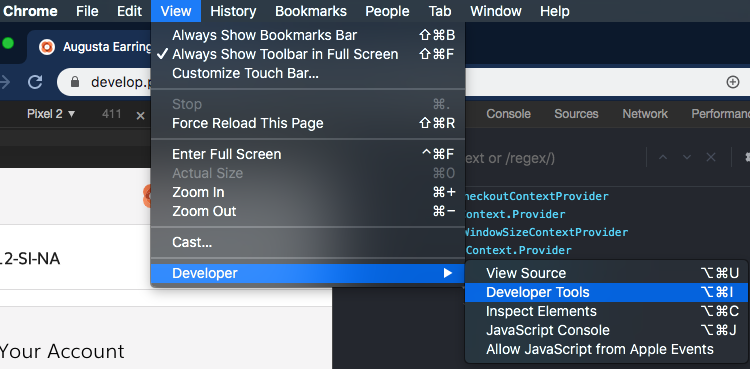The height and width of the screenshot is (369, 750).
Task: Click the Augusta Earrings tab favicon
Action: coord(47,47)
